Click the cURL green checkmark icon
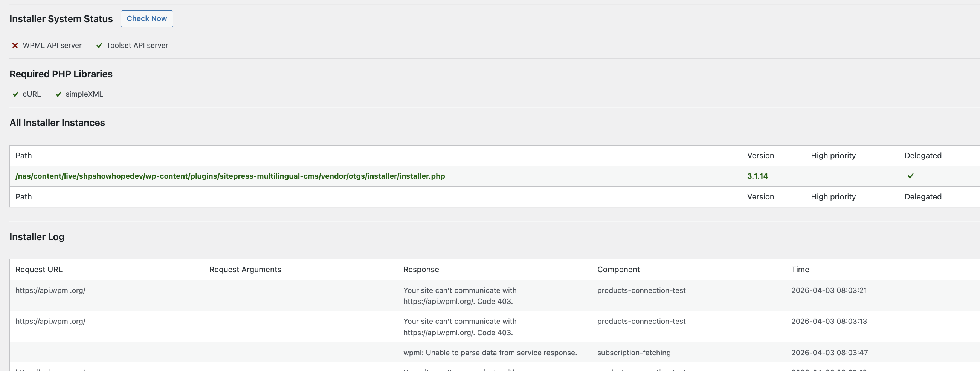Viewport: 980px width, 371px height. click(15, 94)
